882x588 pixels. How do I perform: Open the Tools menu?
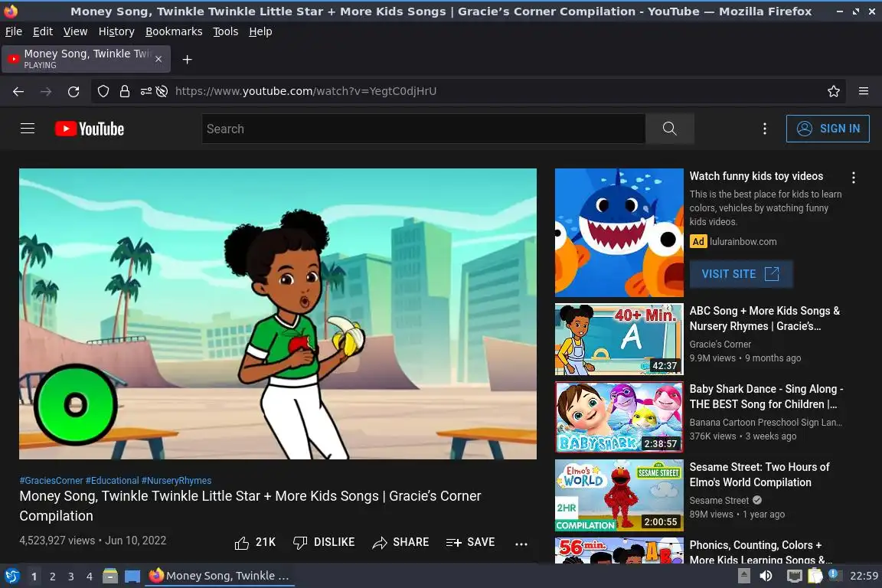[x=226, y=31]
